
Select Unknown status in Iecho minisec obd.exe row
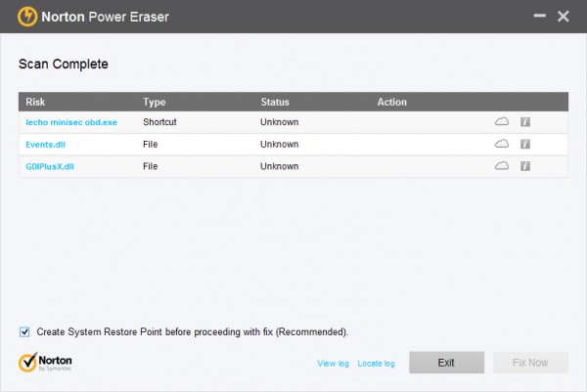(279, 122)
